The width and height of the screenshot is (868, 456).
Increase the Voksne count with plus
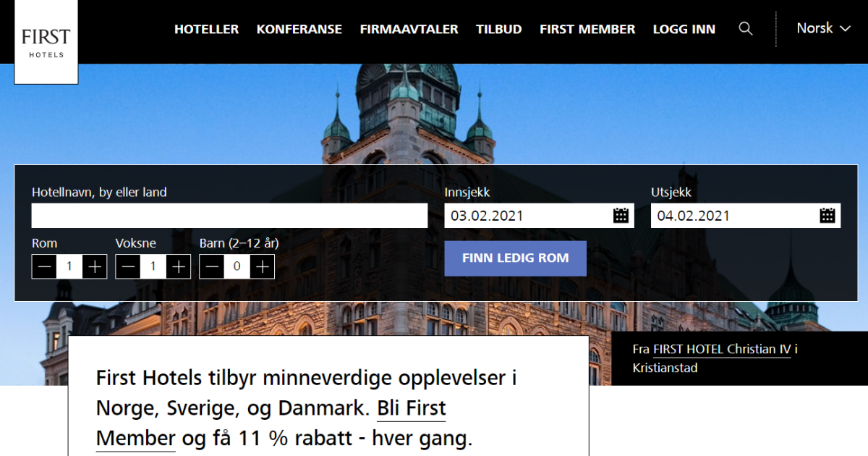178,266
